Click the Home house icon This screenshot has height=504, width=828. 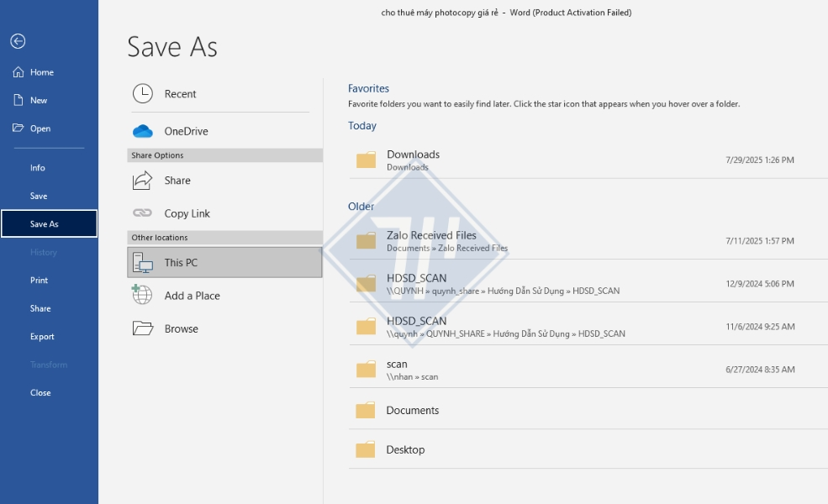[18, 72]
